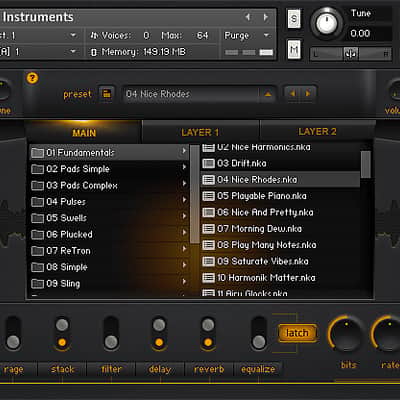The image size is (400, 400).
Task: Open the rage effect tab
Action: click(x=17, y=369)
